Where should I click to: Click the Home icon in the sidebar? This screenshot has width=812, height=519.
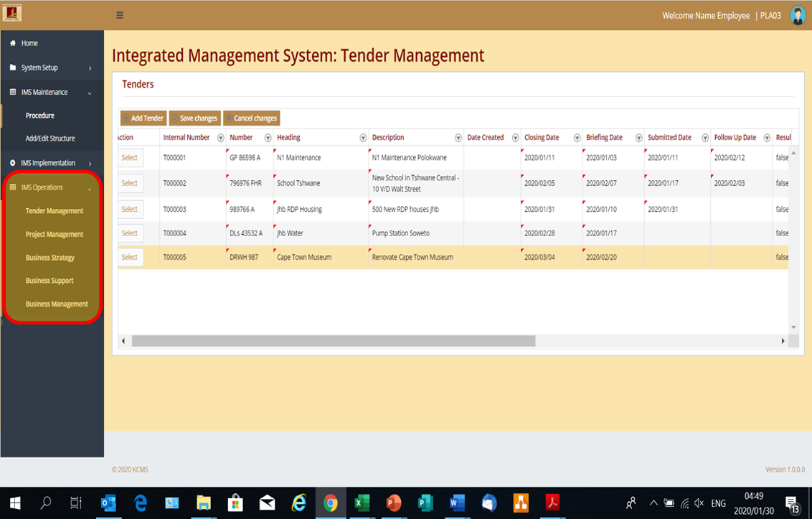[x=13, y=43]
